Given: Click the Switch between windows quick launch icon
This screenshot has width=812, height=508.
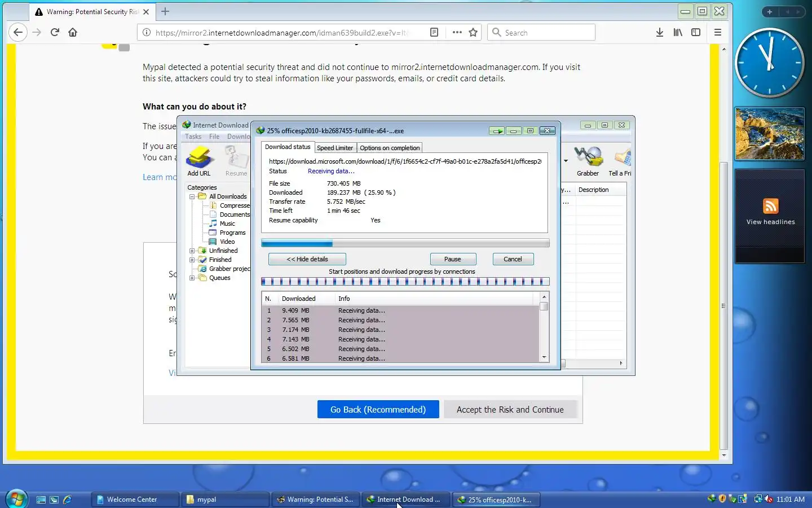Looking at the screenshot, I should coord(54,500).
